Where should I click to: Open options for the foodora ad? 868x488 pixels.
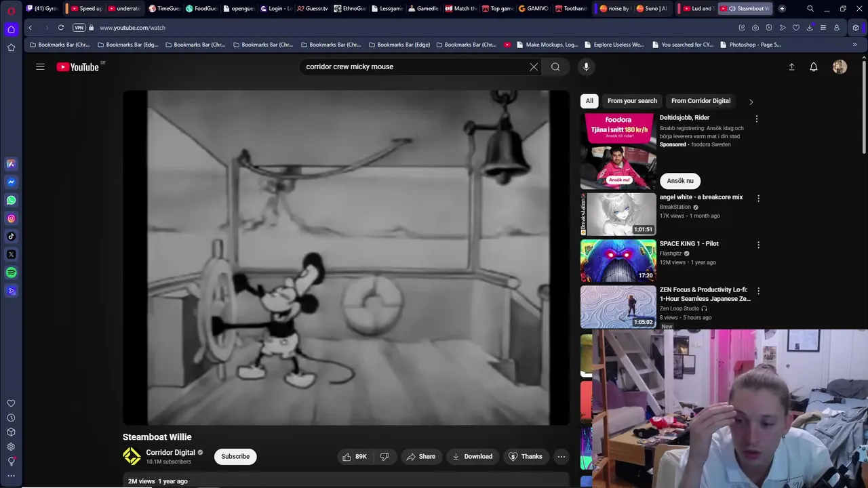point(757,119)
